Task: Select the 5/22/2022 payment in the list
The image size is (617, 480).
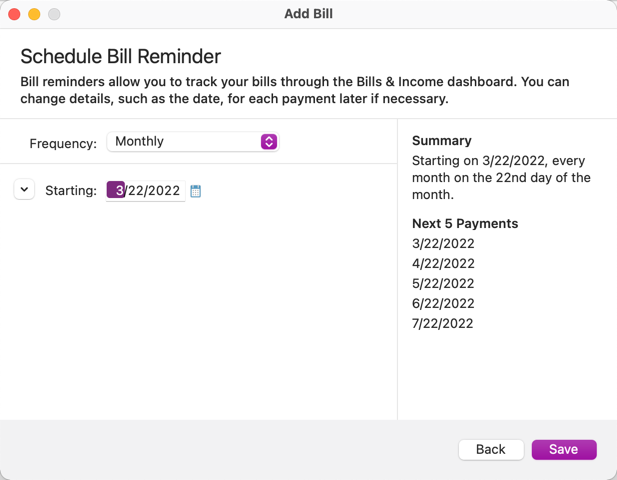Action: pyautogui.click(x=443, y=284)
